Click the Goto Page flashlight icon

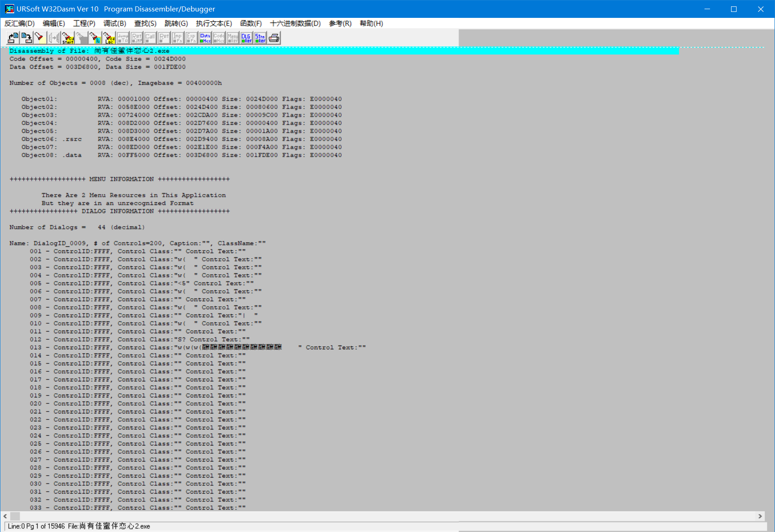pyautogui.click(x=95, y=38)
